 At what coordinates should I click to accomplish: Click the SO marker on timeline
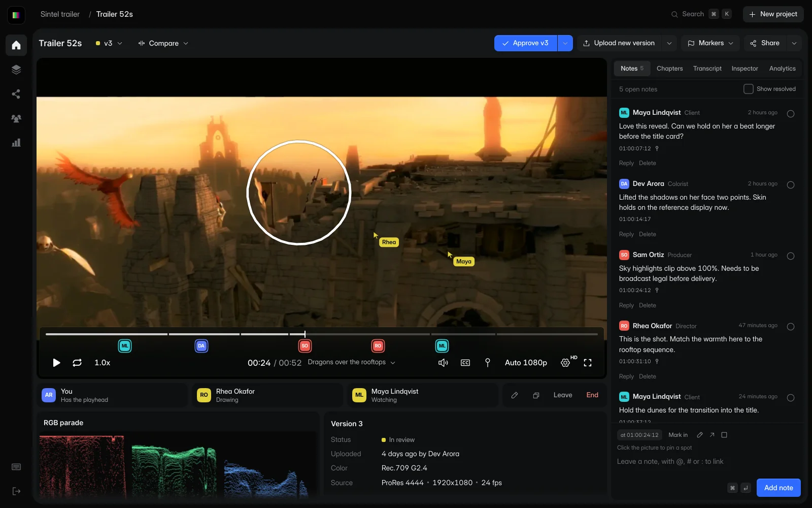pos(304,346)
